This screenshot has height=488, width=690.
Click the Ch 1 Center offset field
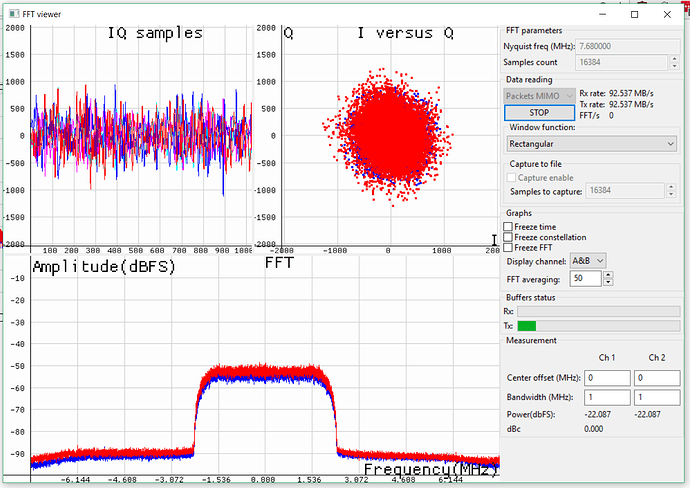pyautogui.click(x=608, y=378)
